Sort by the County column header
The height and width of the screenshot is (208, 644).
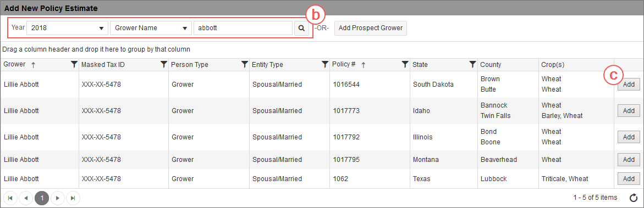[491, 64]
